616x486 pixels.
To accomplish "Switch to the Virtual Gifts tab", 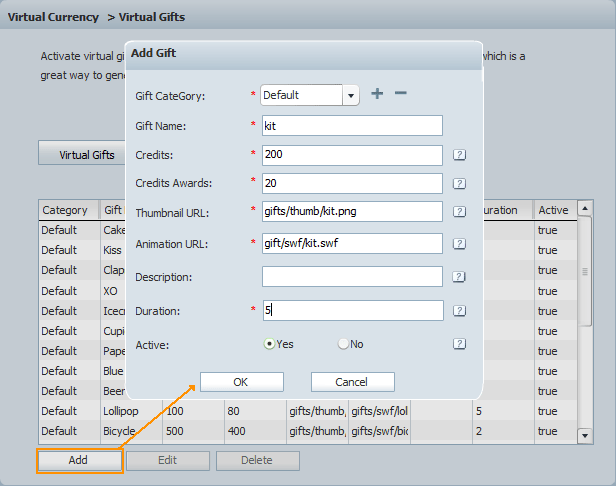I will pyautogui.click(x=87, y=155).
